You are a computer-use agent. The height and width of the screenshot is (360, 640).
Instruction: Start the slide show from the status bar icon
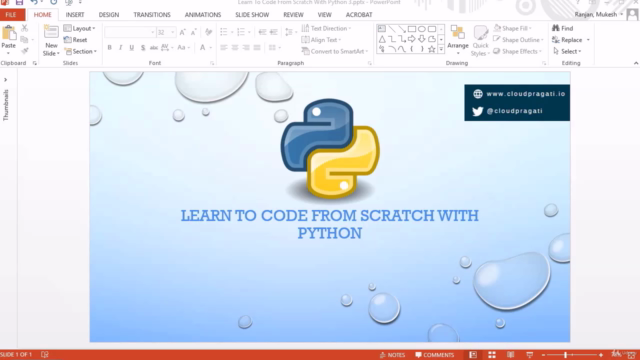coord(529,355)
